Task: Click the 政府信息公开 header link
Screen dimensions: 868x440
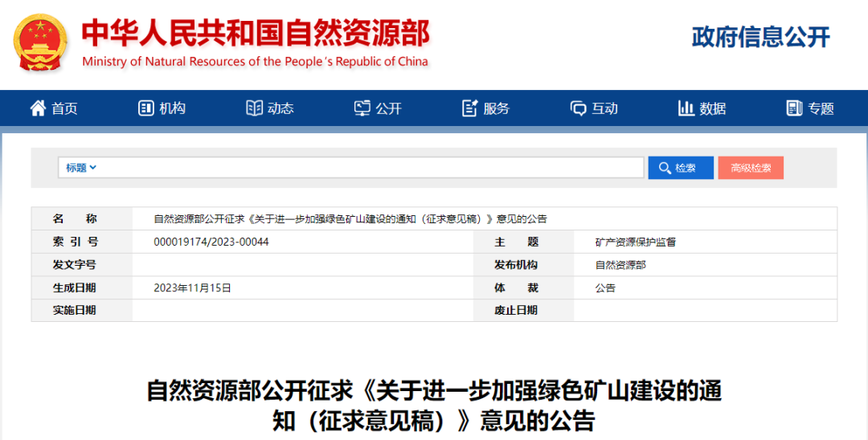Action: click(760, 37)
